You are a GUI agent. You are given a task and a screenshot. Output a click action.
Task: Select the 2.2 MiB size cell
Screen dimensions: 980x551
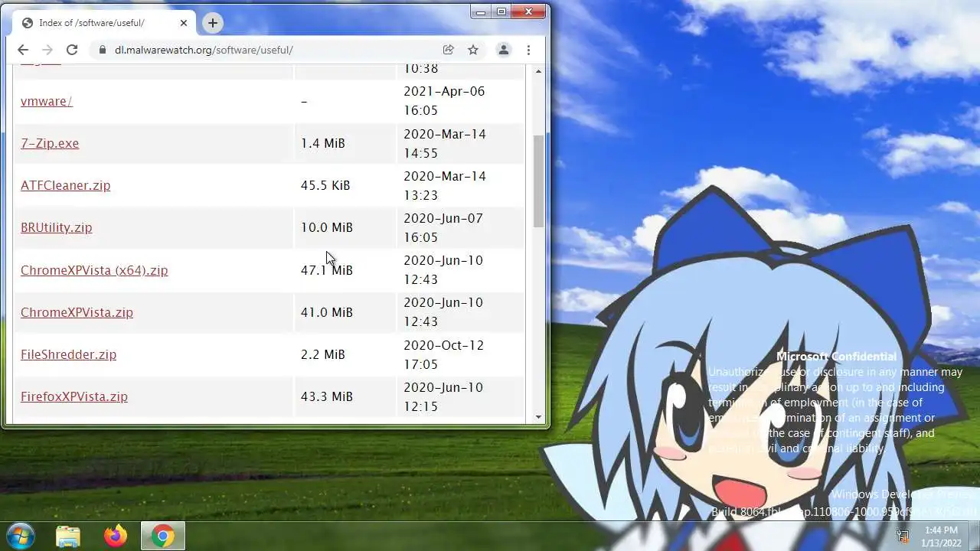pos(345,354)
